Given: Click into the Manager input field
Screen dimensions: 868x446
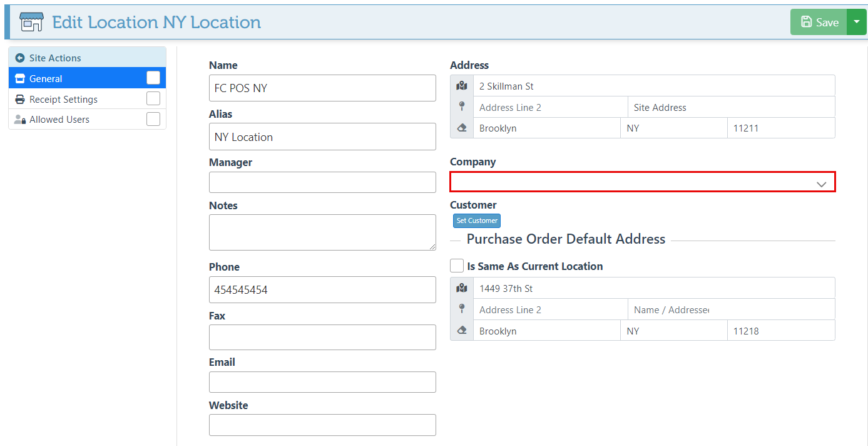Looking at the screenshot, I should click(x=322, y=182).
